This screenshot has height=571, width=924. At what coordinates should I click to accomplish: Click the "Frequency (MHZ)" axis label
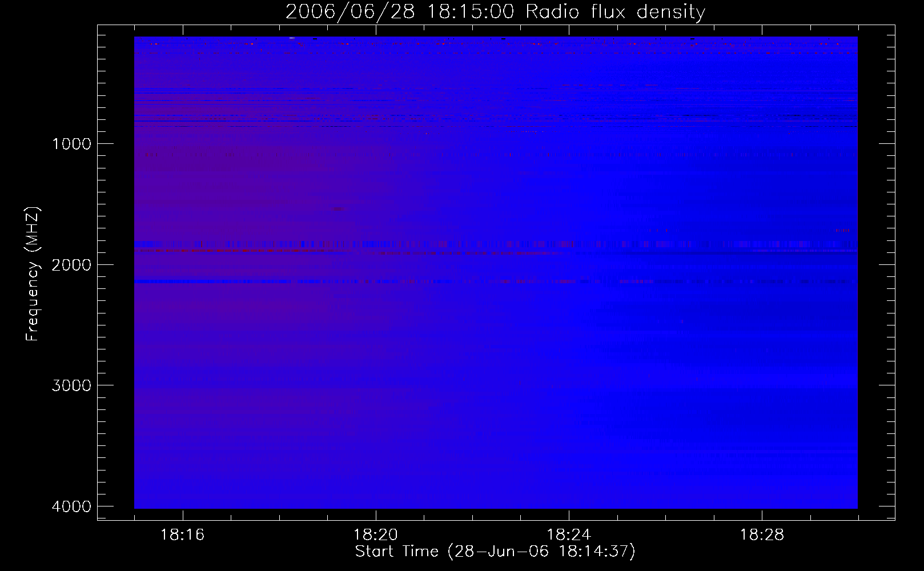(x=33, y=274)
